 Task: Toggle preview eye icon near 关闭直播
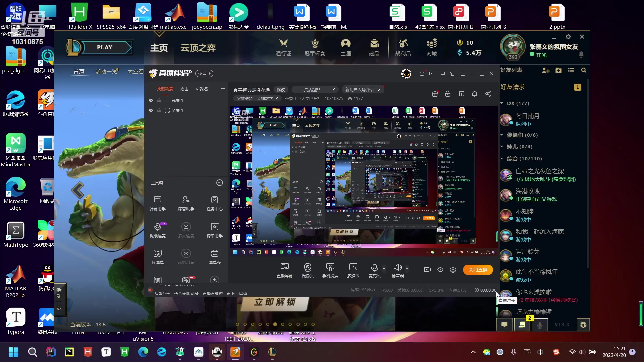pos(440,270)
